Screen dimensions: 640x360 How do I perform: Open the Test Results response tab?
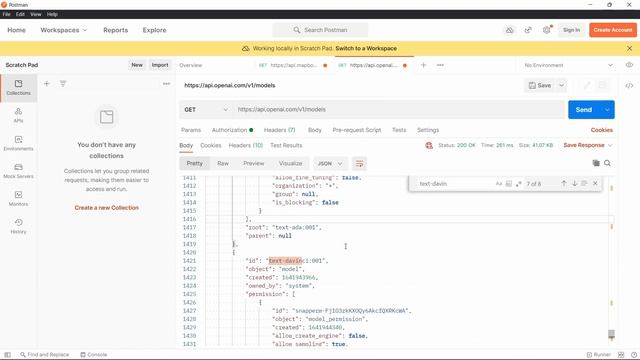tap(286, 145)
